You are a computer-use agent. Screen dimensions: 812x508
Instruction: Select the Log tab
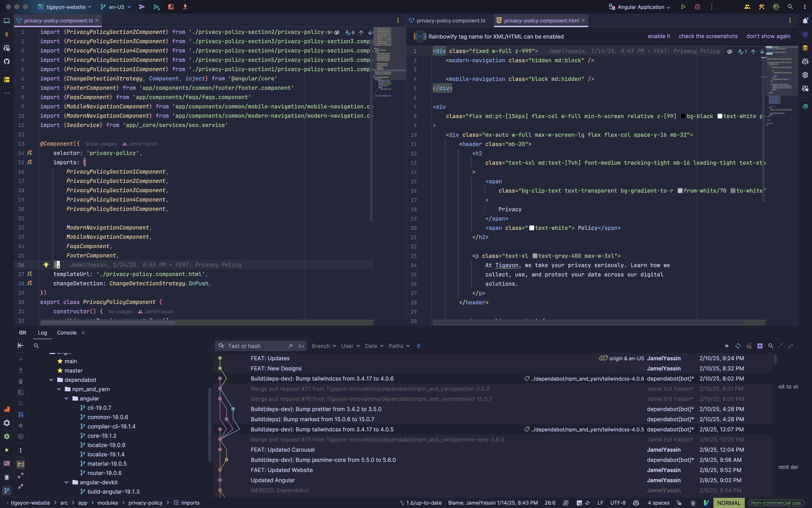42,333
